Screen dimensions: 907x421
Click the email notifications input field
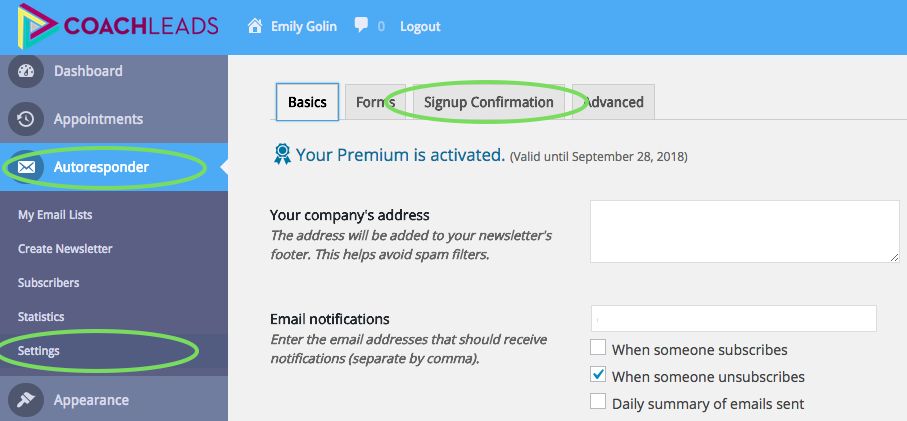click(733, 318)
